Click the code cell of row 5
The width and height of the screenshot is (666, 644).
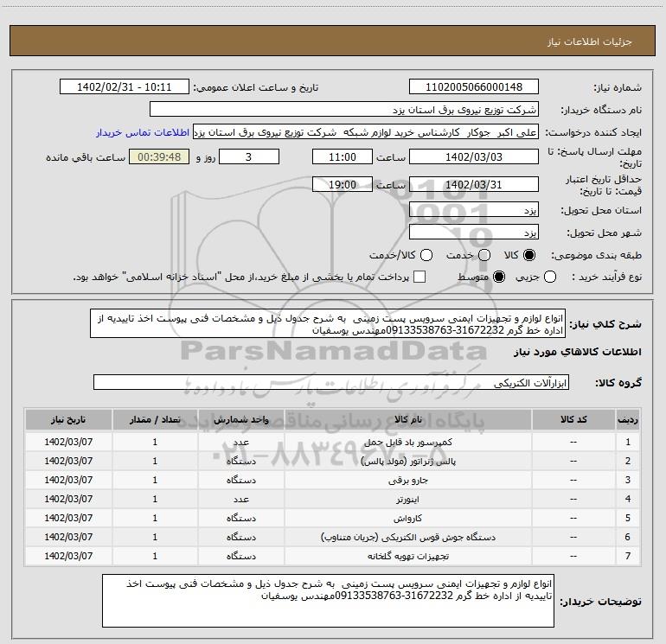(x=573, y=519)
